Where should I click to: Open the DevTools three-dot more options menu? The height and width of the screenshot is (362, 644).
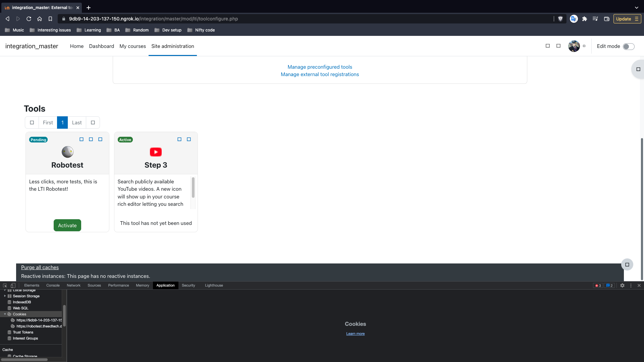click(631, 286)
